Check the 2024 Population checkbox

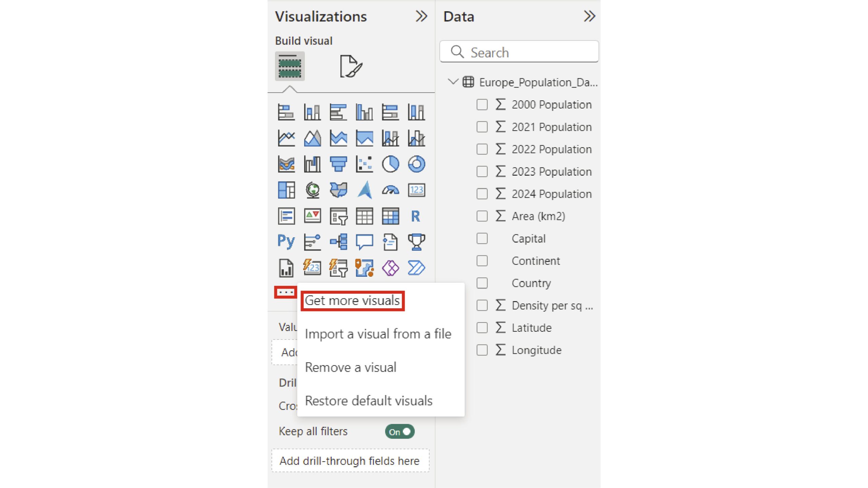coord(482,194)
